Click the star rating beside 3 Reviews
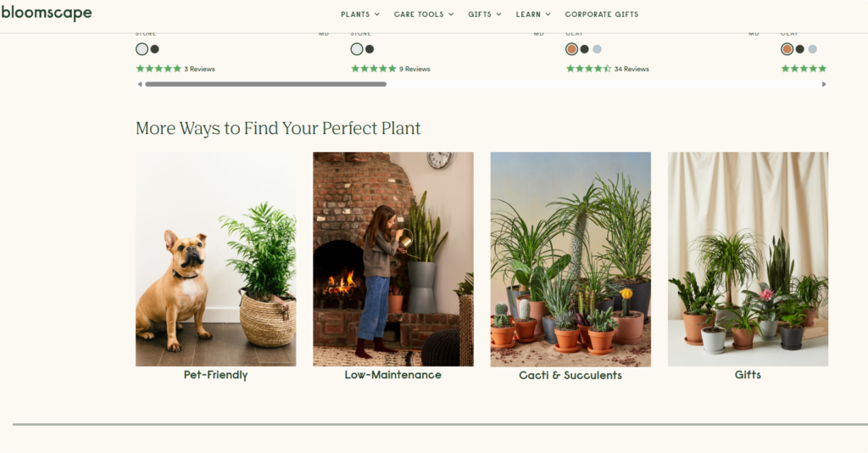The height and width of the screenshot is (453, 868). [159, 69]
